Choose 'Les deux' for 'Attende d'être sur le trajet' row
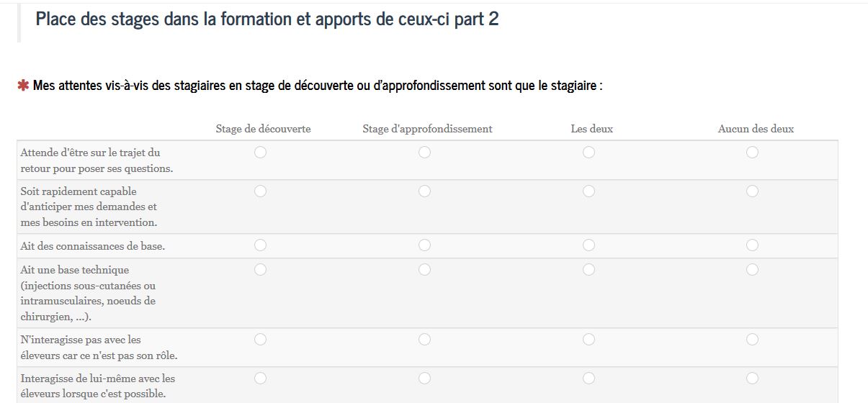 pyautogui.click(x=589, y=152)
